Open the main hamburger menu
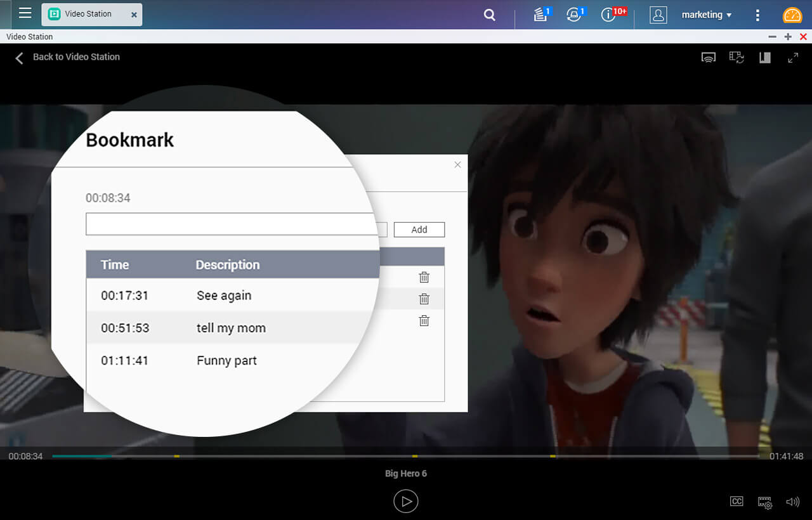The image size is (812, 520). 25,13
